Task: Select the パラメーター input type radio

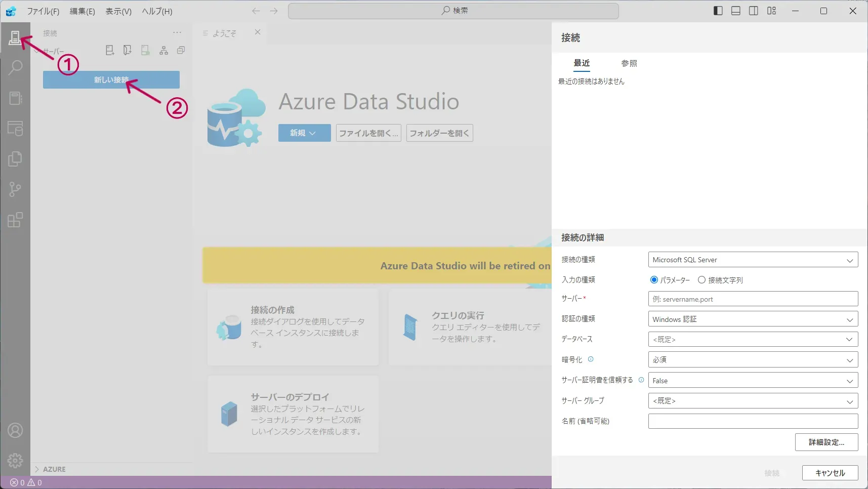Action: click(654, 280)
